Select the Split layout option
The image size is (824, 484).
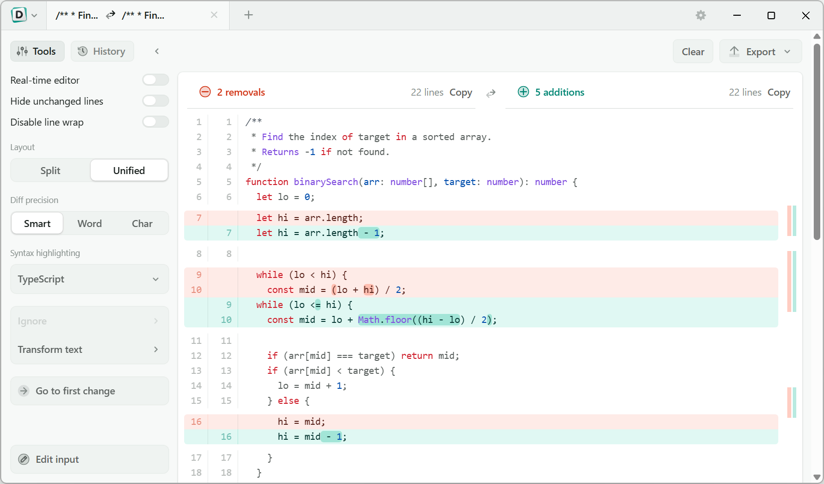pyautogui.click(x=50, y=171)
